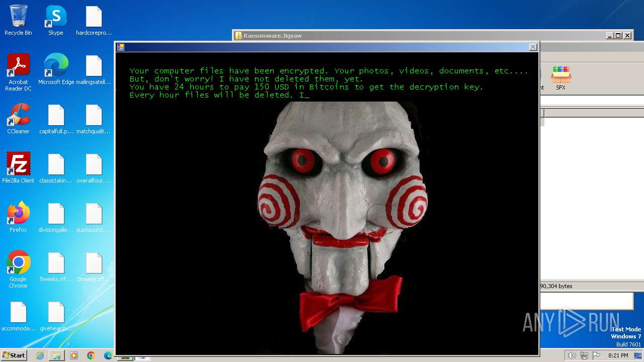The image size is (644, 362).
Task: Select the capitalfull.p file icon
Action: pos(56,119)
